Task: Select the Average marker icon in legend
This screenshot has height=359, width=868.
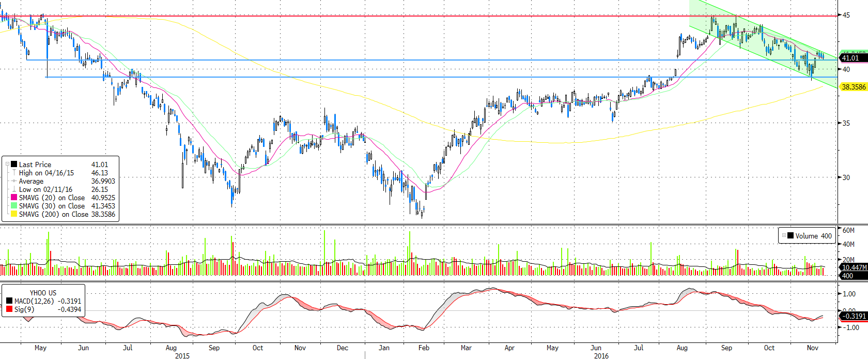Action: click(x=14, y=181)
